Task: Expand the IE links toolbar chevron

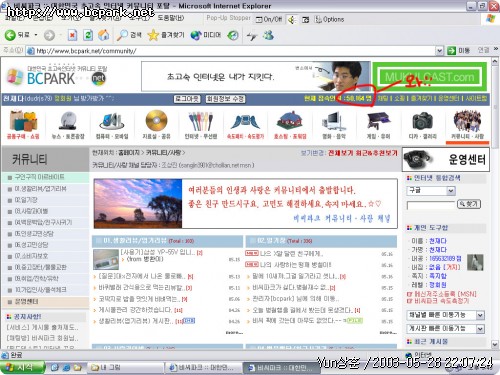Action: [496, 49]
